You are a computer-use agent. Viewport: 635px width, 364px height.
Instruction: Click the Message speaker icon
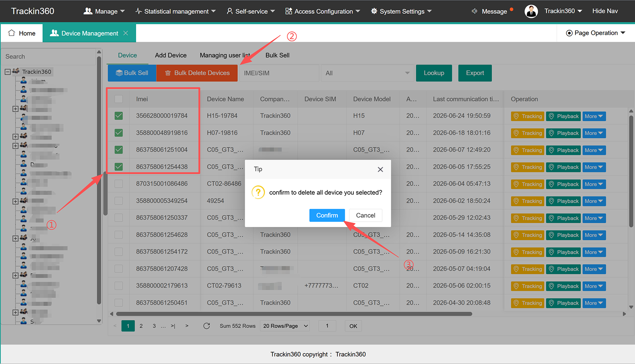coord(474,11)
